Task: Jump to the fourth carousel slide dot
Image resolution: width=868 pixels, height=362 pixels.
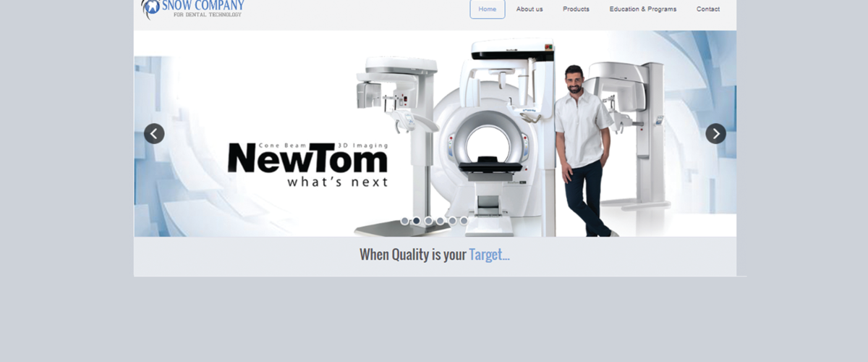Action: 440,221
